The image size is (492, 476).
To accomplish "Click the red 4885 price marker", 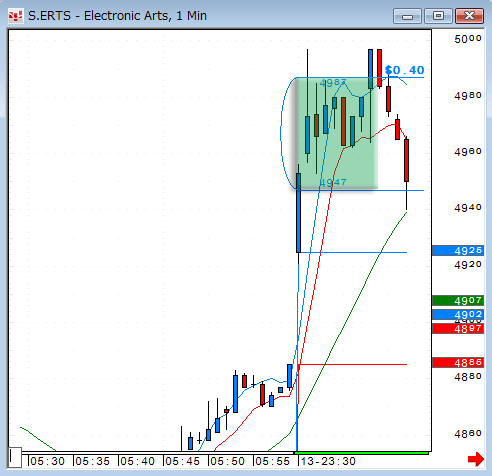I will pyautogui.click(x=458, y=362).
